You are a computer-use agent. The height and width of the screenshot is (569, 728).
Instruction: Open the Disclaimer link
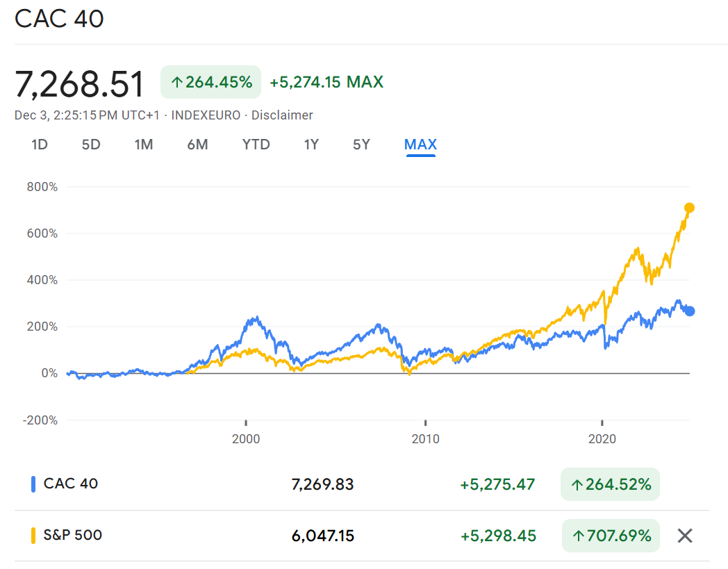282,115
